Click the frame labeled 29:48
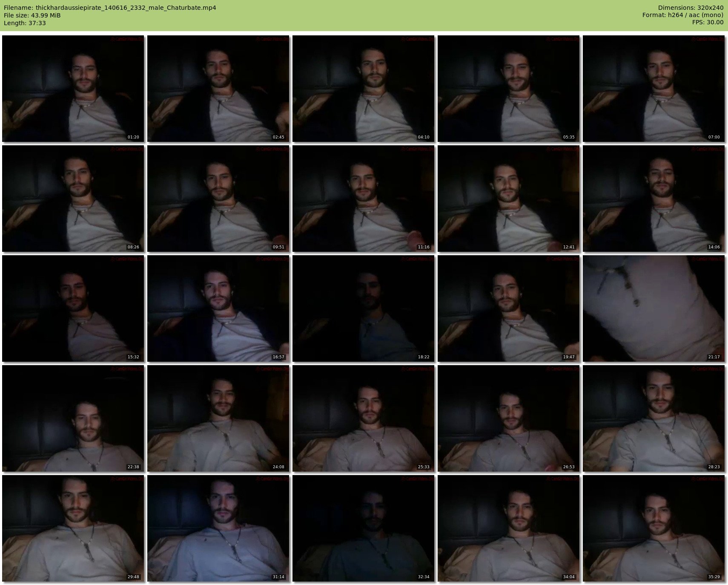728x585 pixels. point(73,528)
